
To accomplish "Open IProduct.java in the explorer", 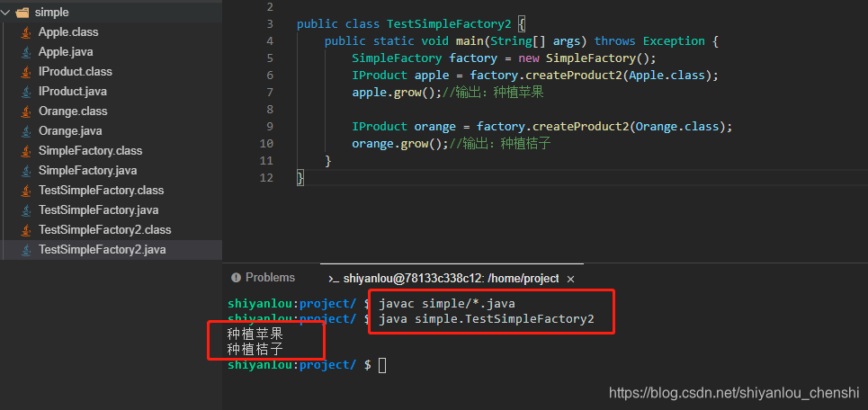I will (73, 92).
